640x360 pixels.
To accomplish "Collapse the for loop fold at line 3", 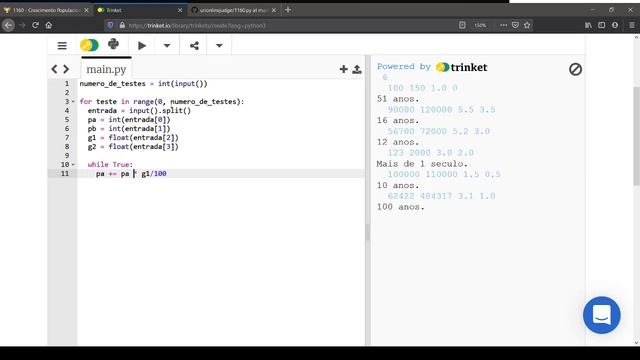I will pos(73,102).
